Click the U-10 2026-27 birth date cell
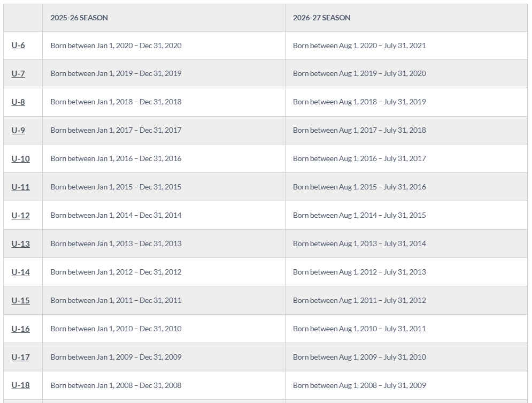Image resolution: width=532 pixels, height=403 pixels. 359,159
